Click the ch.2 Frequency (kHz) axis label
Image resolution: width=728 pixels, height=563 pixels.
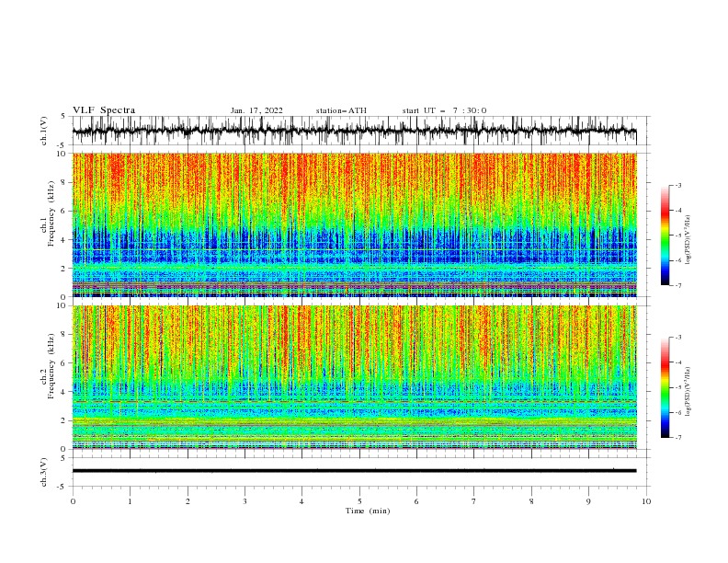[x=48, y=366]
